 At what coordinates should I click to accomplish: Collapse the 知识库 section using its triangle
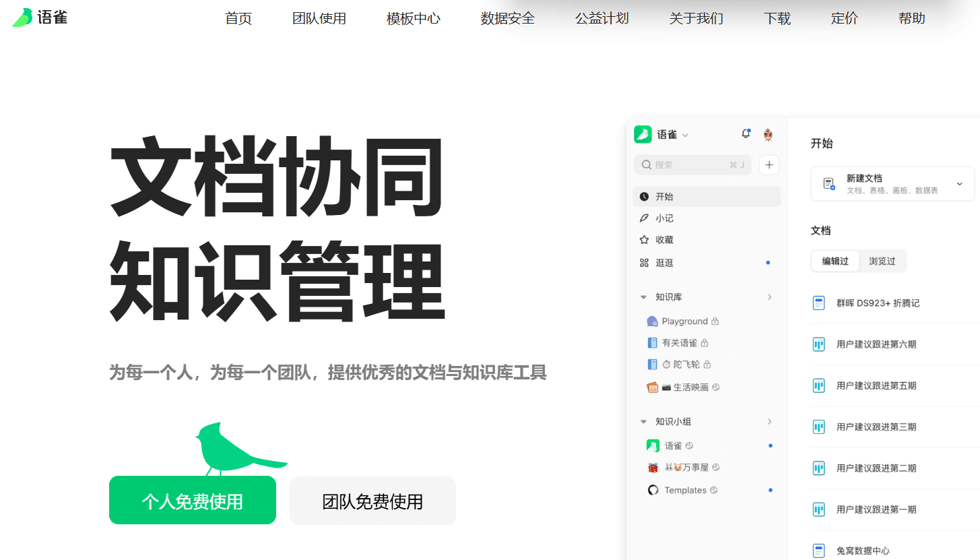tap(643, 297)
